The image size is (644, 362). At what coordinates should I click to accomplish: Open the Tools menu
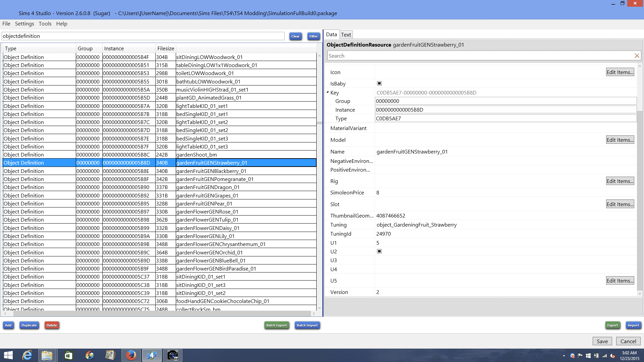[45, 23]
